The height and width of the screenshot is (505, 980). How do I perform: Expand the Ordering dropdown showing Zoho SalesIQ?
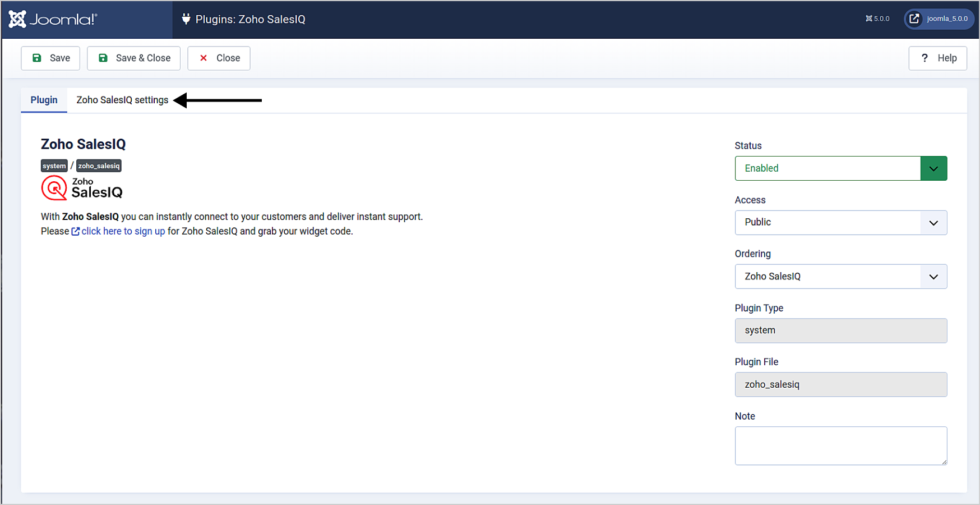[x=840, y=277]
